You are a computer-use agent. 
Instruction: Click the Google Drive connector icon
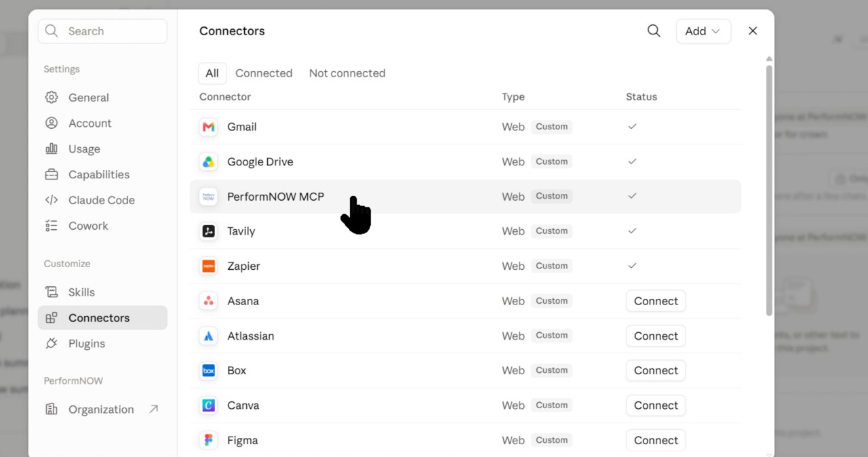click(208, 162)
